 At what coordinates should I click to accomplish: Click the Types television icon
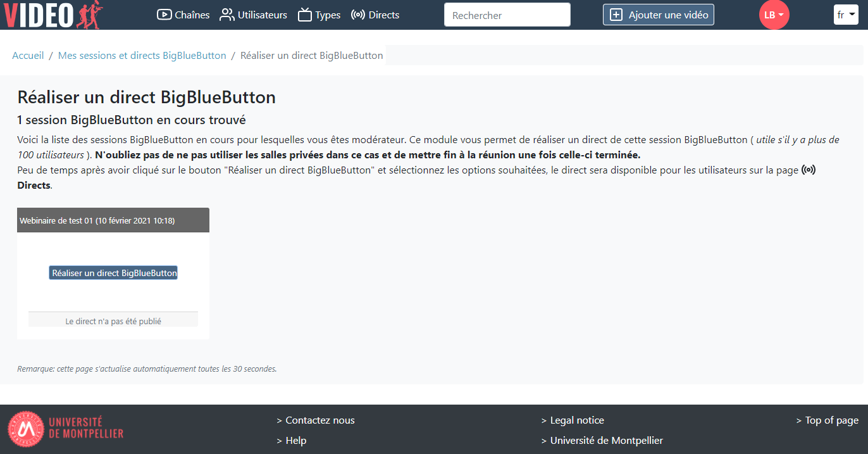click(x=305, y=15)
